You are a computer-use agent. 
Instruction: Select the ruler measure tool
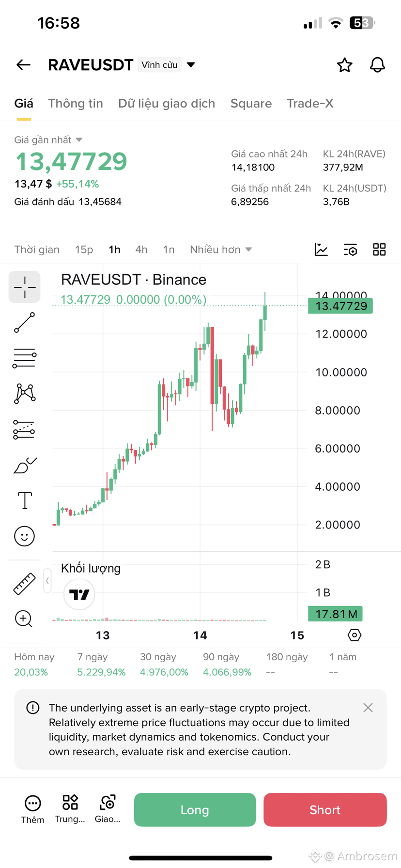click(24, 584)
